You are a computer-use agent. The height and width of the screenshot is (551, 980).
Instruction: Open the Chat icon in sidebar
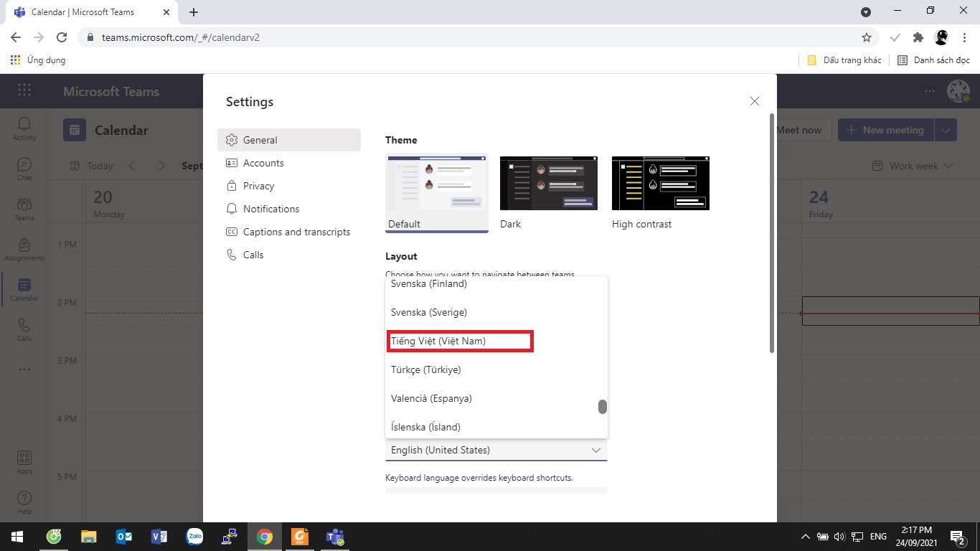[x=24, y=169]
